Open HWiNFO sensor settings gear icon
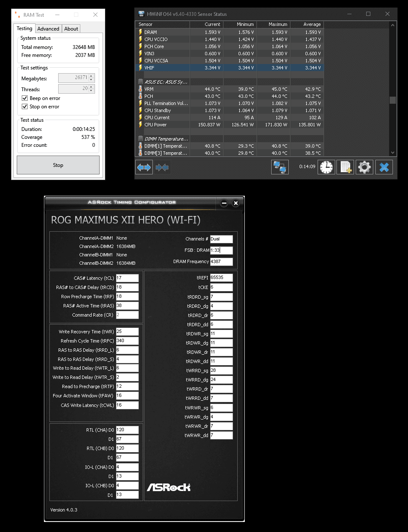The image size is (408, 532). point(364,167)
